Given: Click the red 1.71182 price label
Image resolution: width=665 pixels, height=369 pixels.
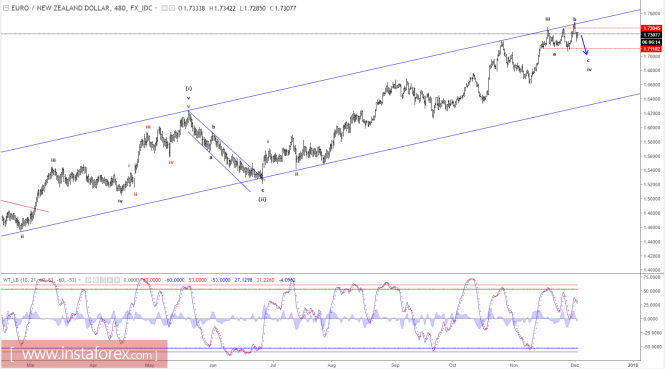Looking at the screenshot, I should coord(651,49).
